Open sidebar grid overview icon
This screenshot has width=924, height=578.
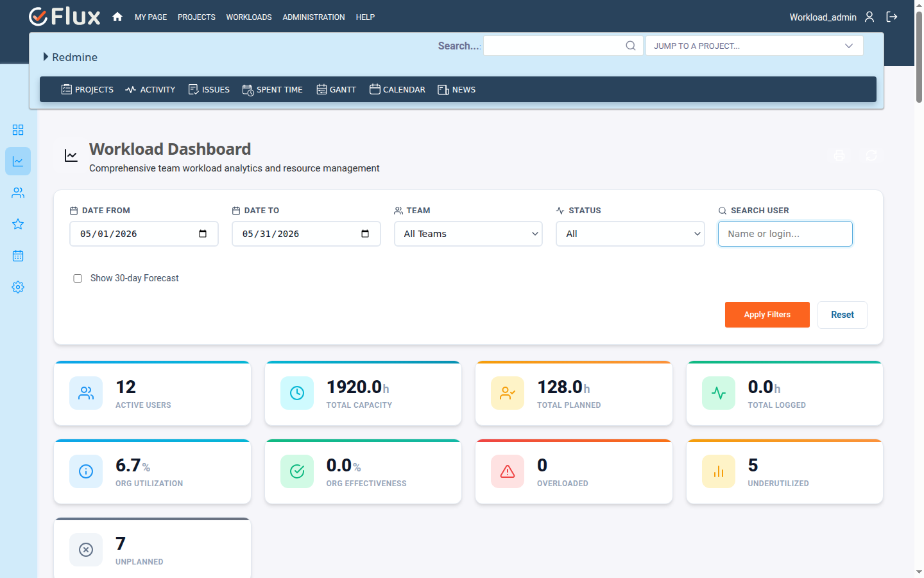pos(18,130)
